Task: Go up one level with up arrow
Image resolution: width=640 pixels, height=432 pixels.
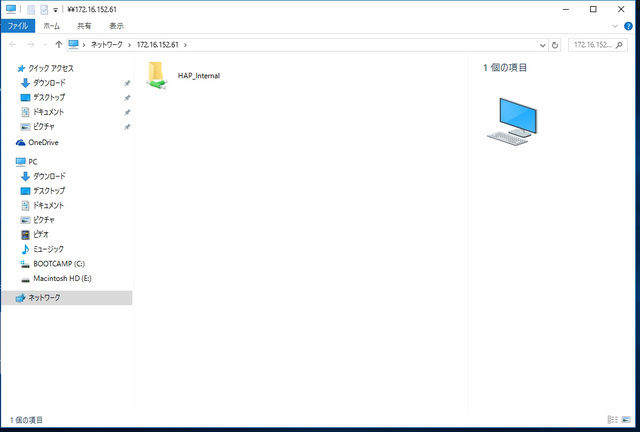Action: coord(59,45)
